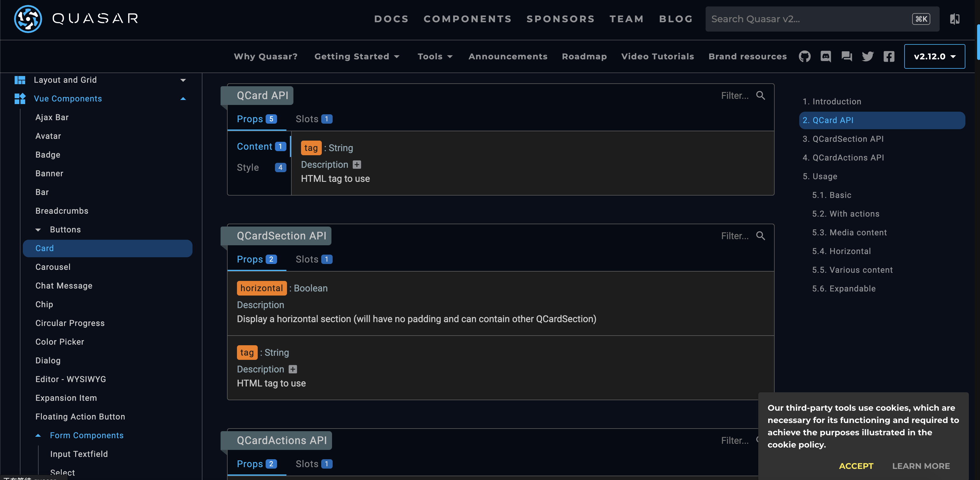Toggle the dark/light theme icon
Image resolution: width=980 pixels, height=480 pixels.
955,19
